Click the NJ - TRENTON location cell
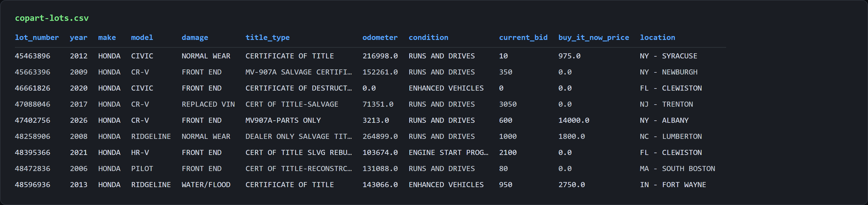 coord(666,104)
